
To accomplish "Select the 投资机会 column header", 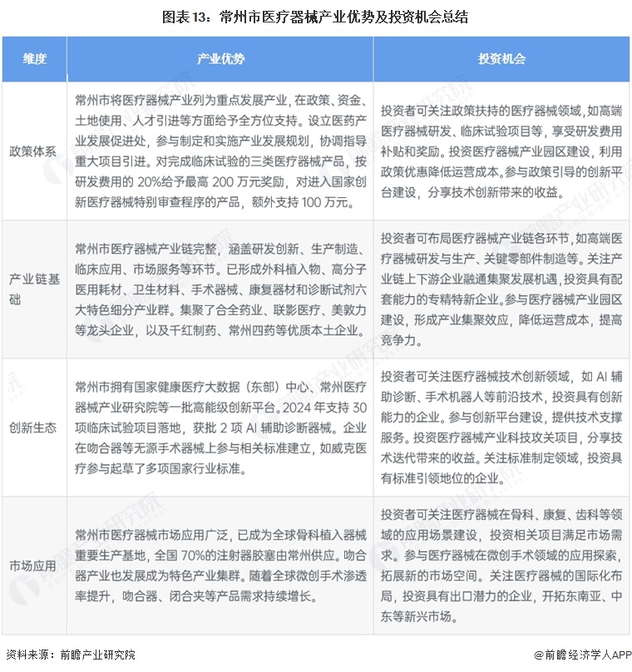I will 501,59.
